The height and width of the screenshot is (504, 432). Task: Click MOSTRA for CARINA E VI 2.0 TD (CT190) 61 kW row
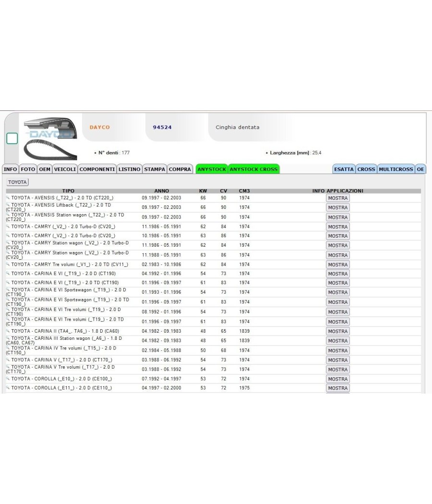click(338, 283)
